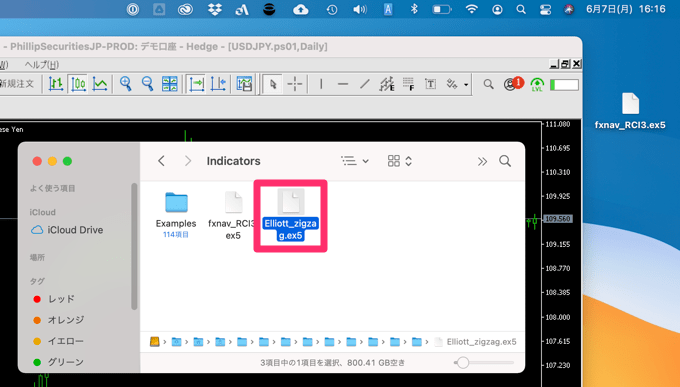Select the Fibonacci retracement tool
This screenshot has width=680, height=387.
pos(409,84)
